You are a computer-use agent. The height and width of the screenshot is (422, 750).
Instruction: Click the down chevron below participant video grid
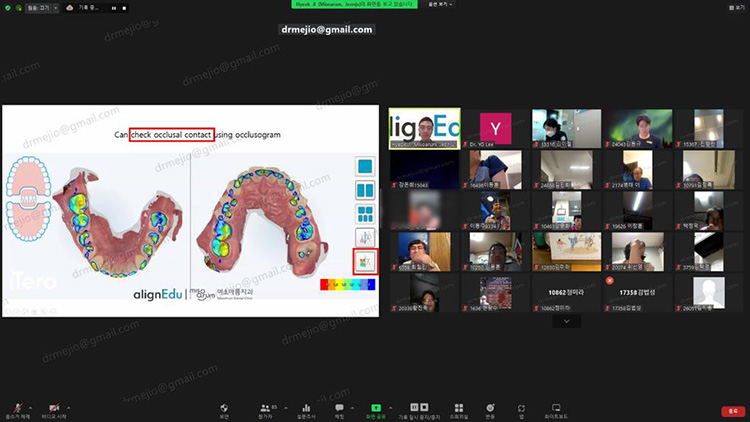tap(566, 322)
